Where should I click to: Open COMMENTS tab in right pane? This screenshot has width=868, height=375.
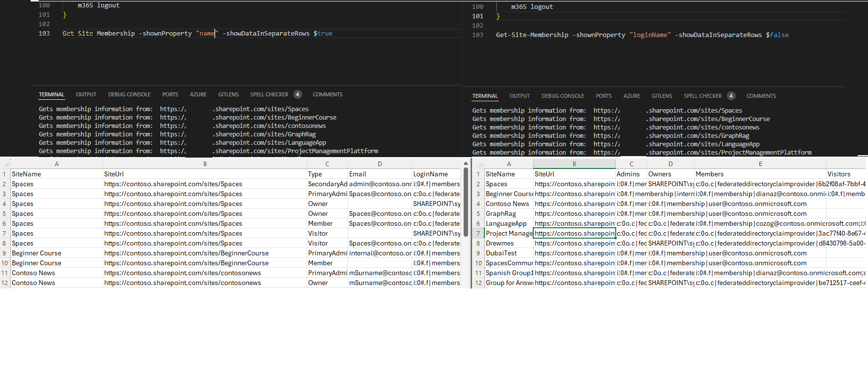(x=761, y=96)
